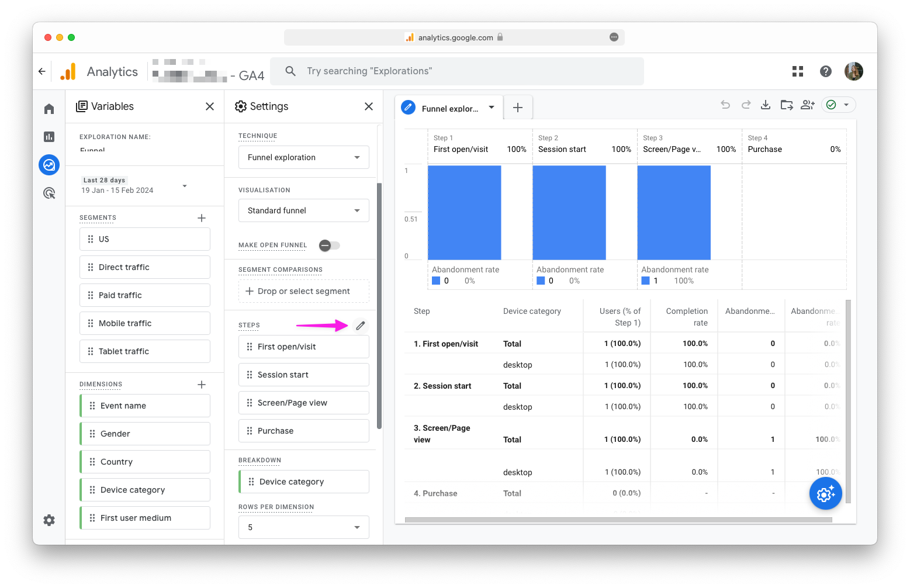Select the Purchase funnel step

(x=304, y=431)
